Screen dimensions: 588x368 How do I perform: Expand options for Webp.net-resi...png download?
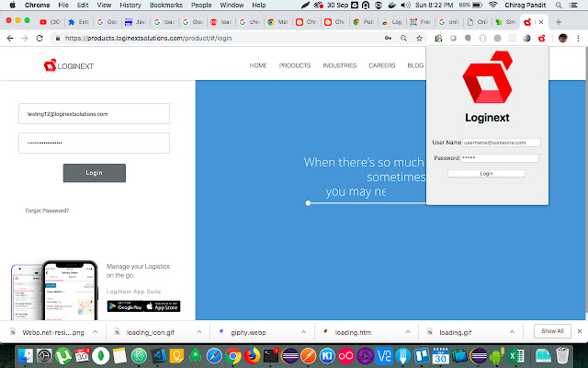coord(96,332)
